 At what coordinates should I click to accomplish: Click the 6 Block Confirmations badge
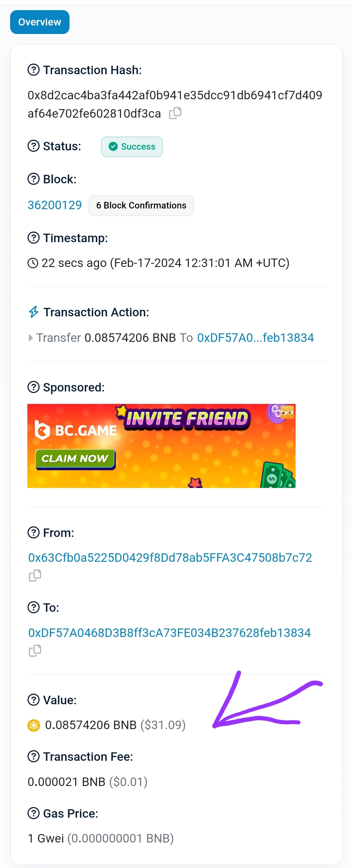pos(141,205)
